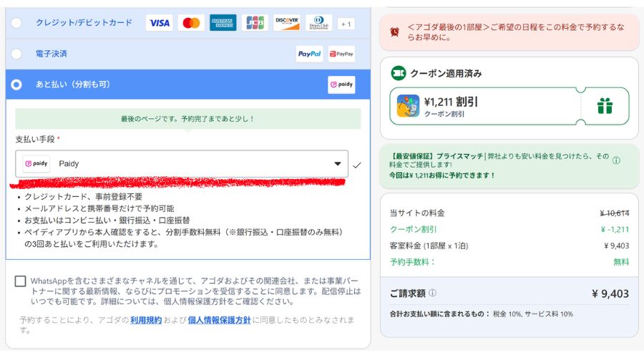The height and width of the screenshot is (358, 644).
Task: Click the 電子決済 label
Action: (x=52, y=54)
